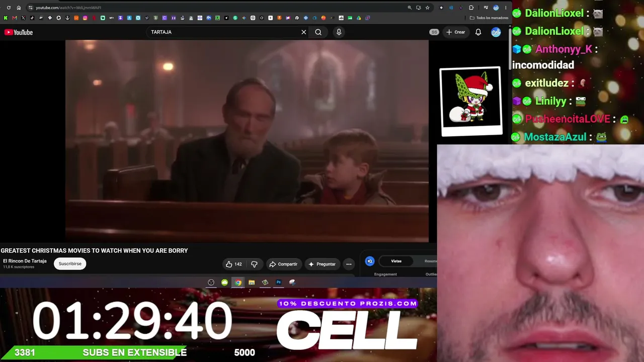The image size is (644, 362).
Task: Open the site information icon in the address bar
Action: coord(30,8)
